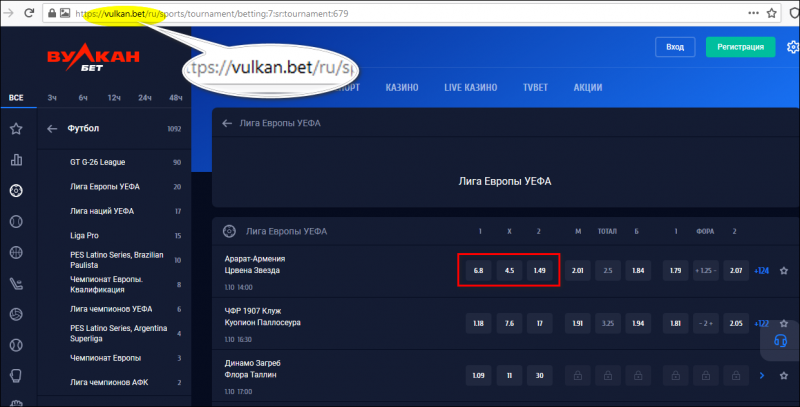Open the АКЦИИ menu item
Viewport: 800px width, 407px height.
[x=588, y=88]
